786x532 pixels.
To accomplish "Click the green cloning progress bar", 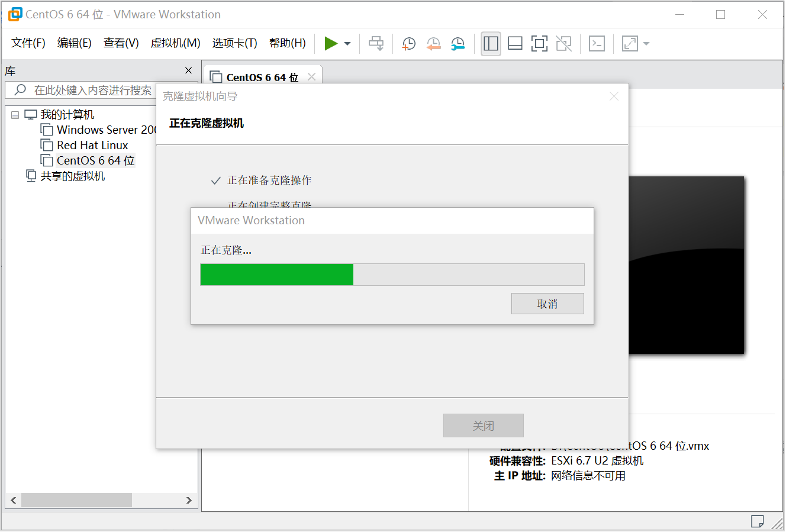I will [x=277, y=275].
